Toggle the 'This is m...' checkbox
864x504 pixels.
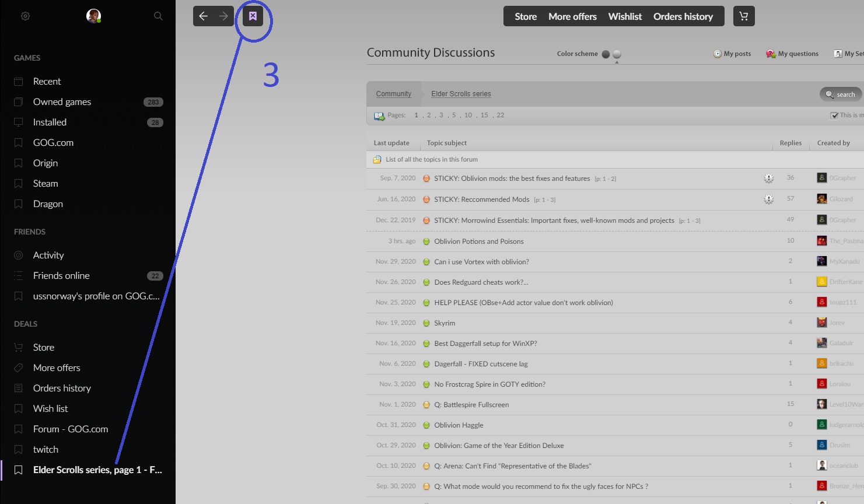coord(834,116)
